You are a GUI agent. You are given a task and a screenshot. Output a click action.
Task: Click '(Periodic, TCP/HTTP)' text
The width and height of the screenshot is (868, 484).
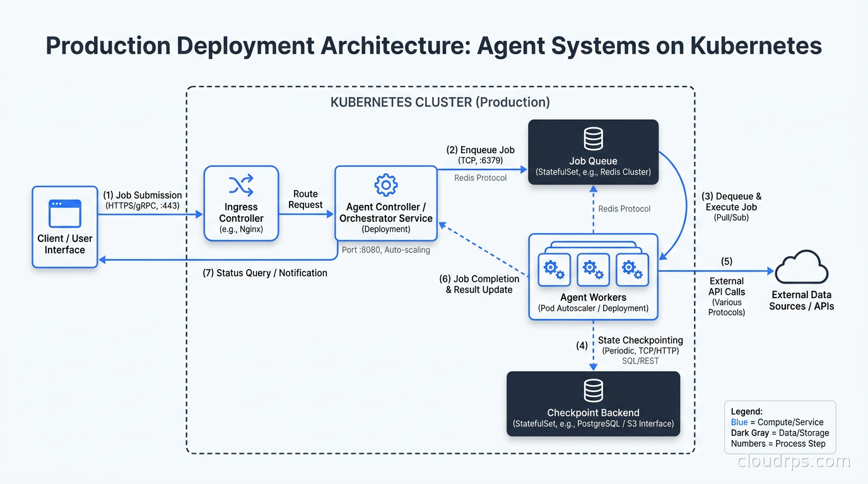click(640, 351)
